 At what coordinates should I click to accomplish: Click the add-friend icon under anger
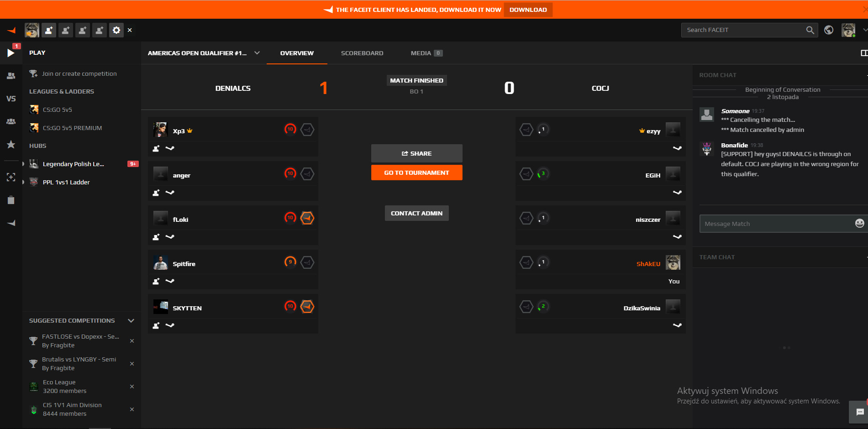point(156,193)
